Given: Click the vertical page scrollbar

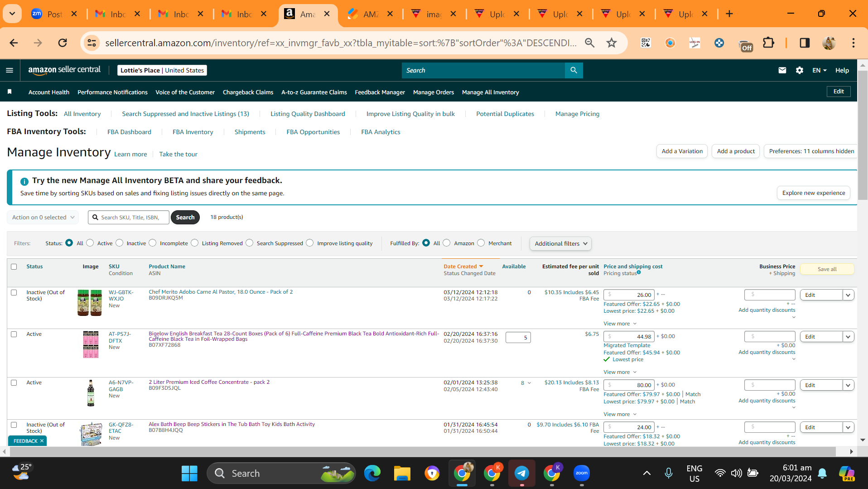Looking at the screenshot, I should pos(863,136).
